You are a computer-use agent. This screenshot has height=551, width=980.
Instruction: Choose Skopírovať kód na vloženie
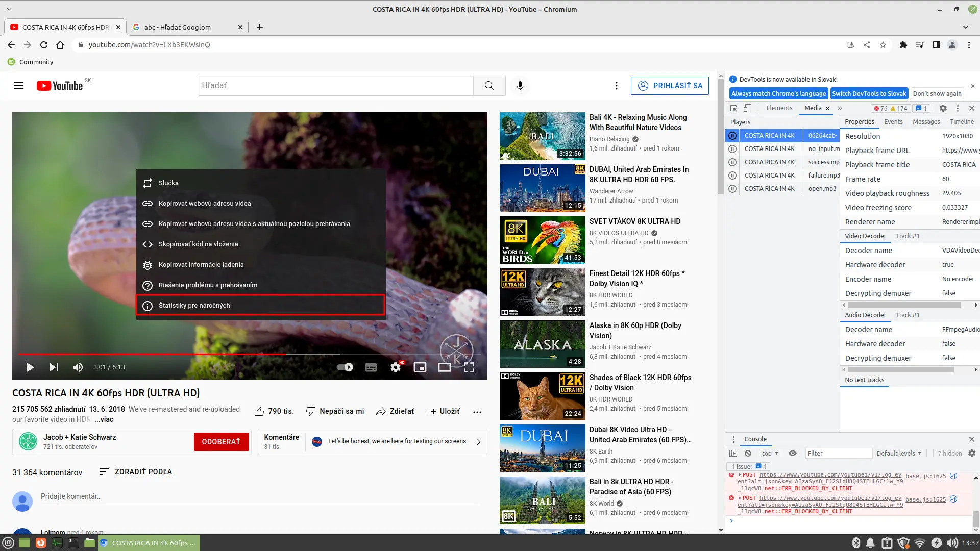[x=261, y=244]
